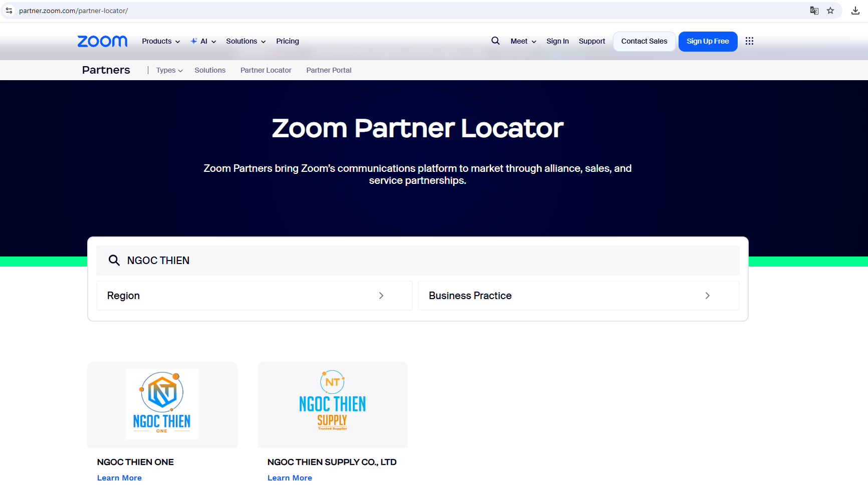Click the Zoom logo in header
This screenshot has width=868, height=495.
click(x=102, y=41)
